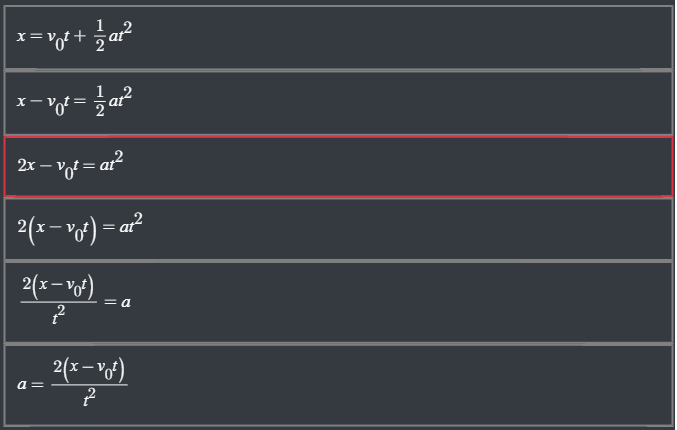Click the trailing a in the fifth equation
This screenshot has width=677, height=430.
click(126, 302)
